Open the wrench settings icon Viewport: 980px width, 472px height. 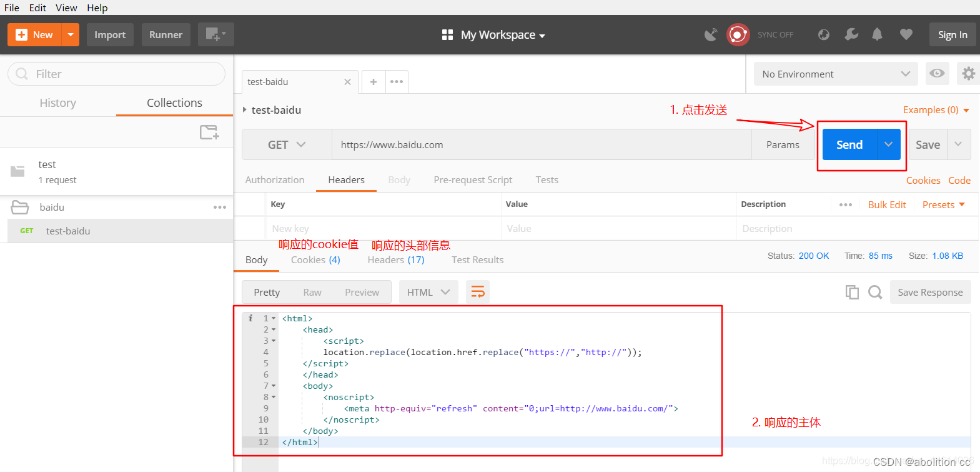pyautogui.click(x=851, y=34)
